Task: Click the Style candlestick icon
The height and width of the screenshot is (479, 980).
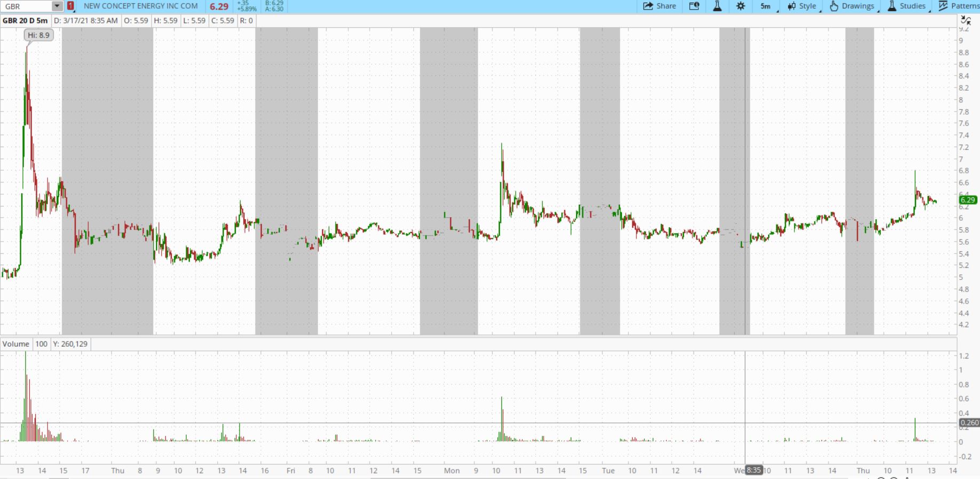Action: [x=792, y=6]
